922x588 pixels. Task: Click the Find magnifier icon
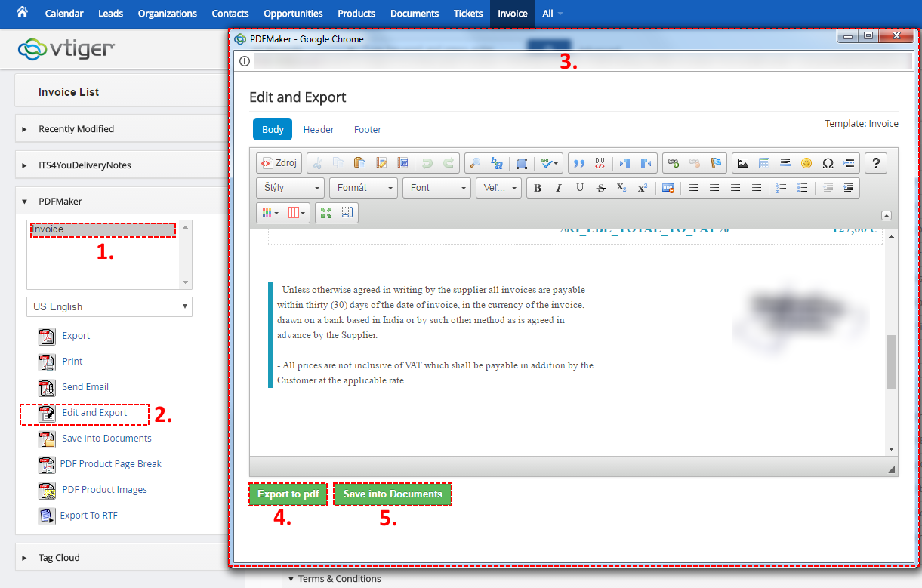click(x=475, y=163)
